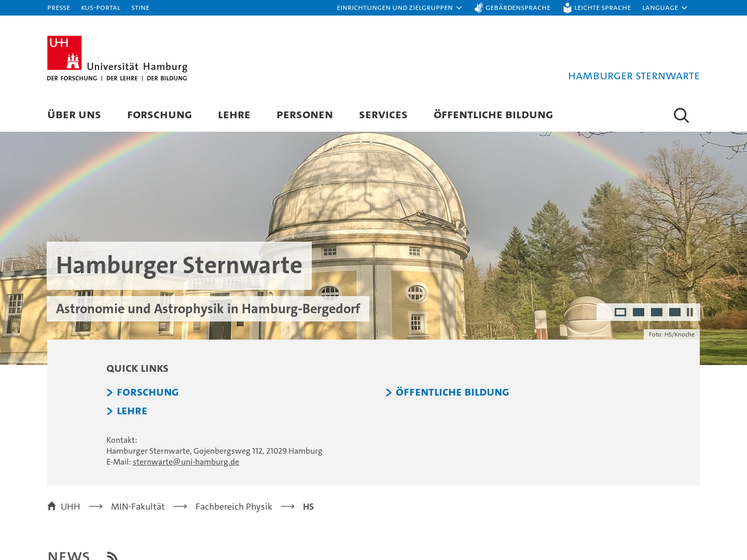747x560 pixels.
Task: Click the Gojenbergsweg 112 address line
Action: click(214, 451)
